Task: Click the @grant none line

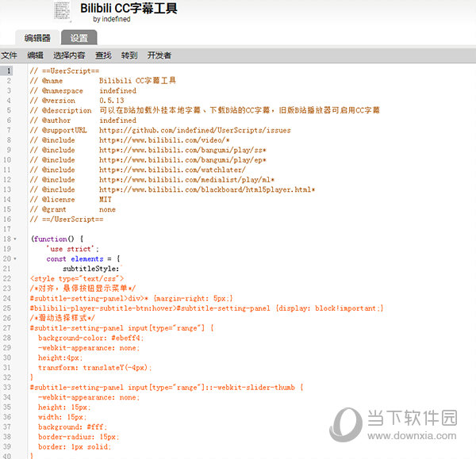Action: pyautogui.click(x=73, y=209)
